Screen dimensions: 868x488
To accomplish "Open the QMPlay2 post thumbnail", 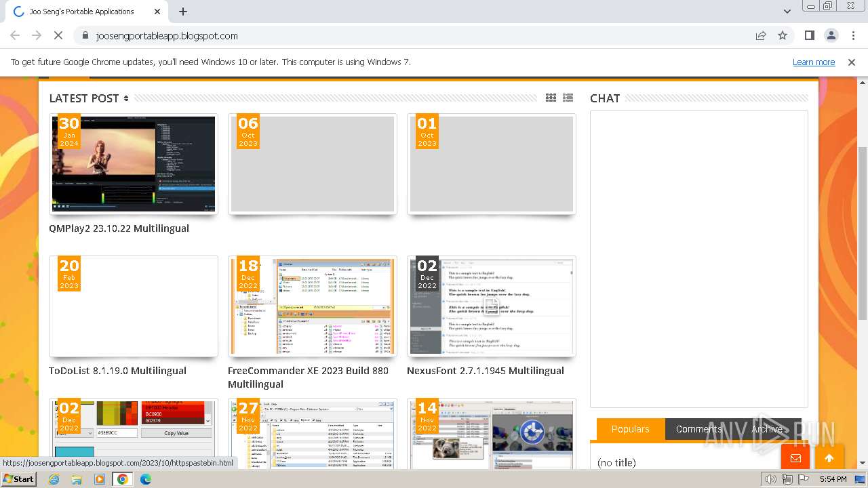I will pos(134,164).
